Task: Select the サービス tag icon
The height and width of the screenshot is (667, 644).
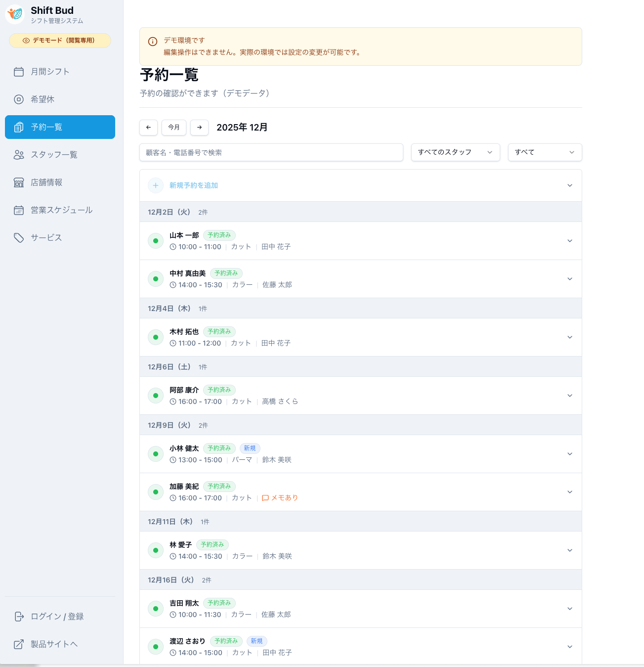Action: tap(19, 238)
